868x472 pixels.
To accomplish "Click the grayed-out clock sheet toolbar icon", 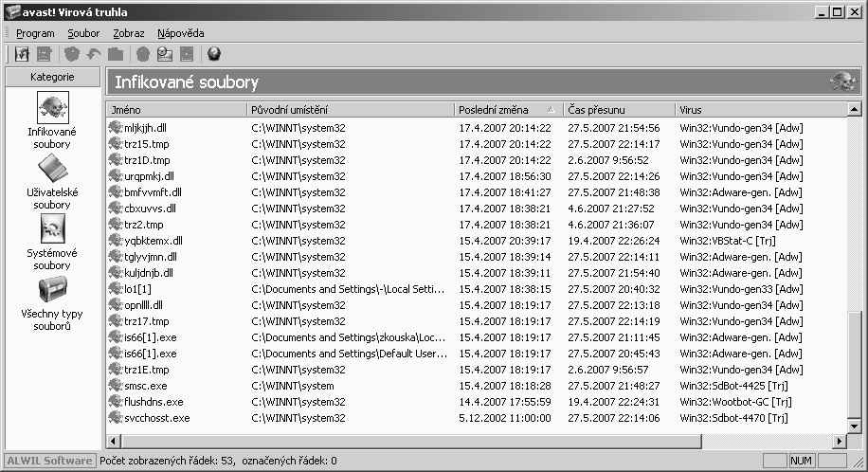I will pos(187,54).
